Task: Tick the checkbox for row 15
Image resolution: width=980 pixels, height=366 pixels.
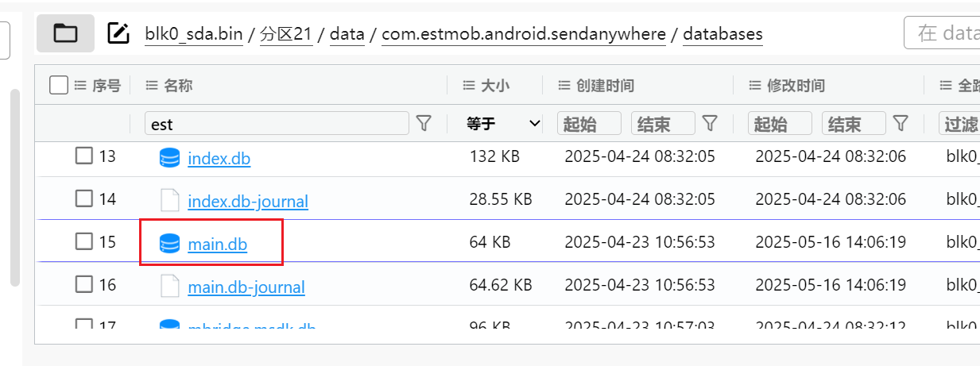Action: coord(83,241)
